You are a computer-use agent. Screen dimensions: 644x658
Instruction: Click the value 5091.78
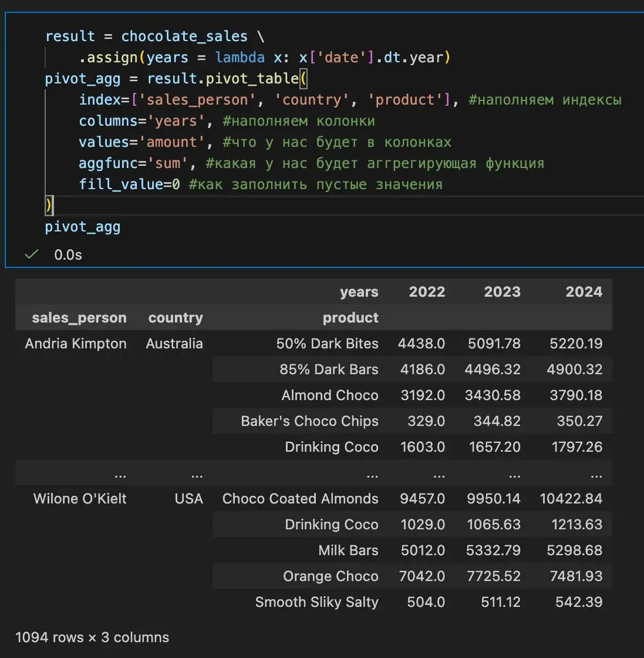494,344
